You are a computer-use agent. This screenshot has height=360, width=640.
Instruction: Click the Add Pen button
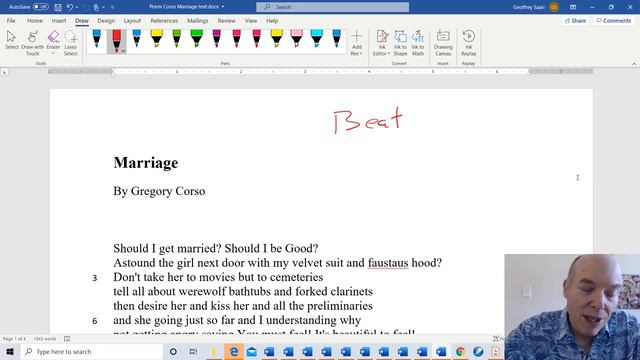(356, 43)
